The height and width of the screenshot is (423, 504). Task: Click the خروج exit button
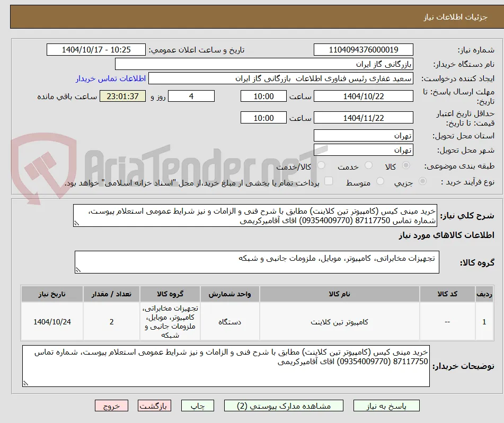coord(111,406)
